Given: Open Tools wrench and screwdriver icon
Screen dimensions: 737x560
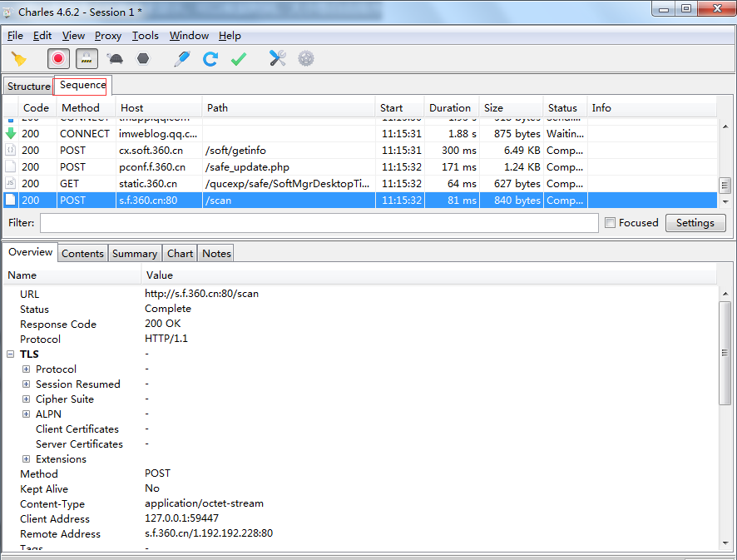Looking at the screenshot, I should click(277, 58).
